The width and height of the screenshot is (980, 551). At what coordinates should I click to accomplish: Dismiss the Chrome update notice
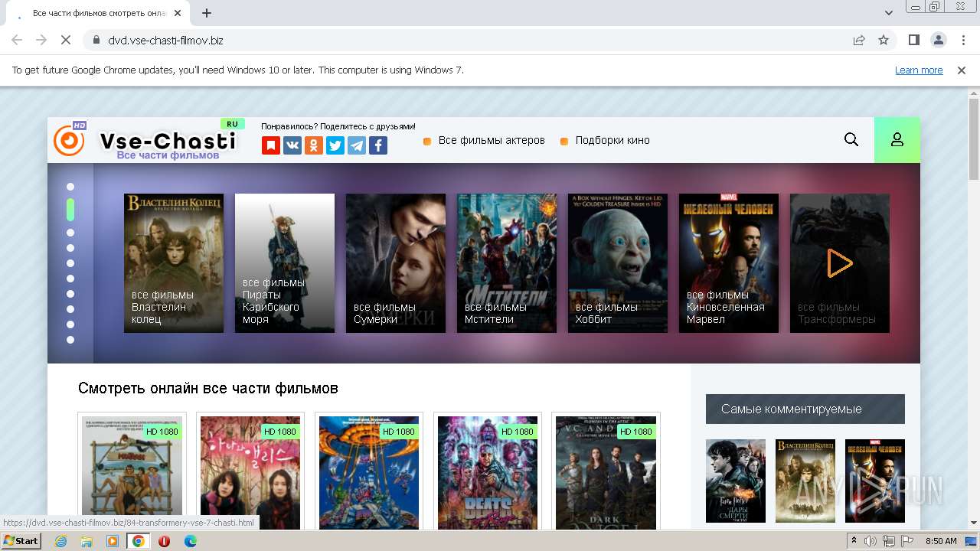point(962,70)
